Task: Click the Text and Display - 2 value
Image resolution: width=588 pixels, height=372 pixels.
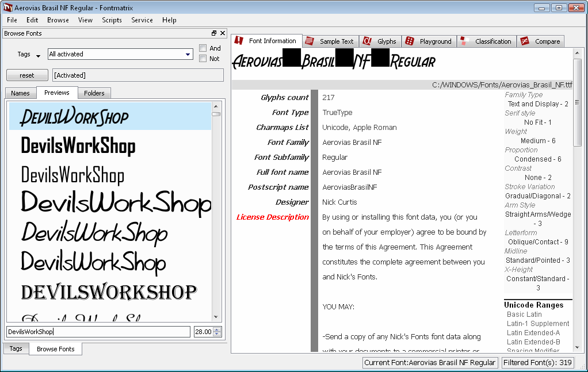Action: [538, 104]
